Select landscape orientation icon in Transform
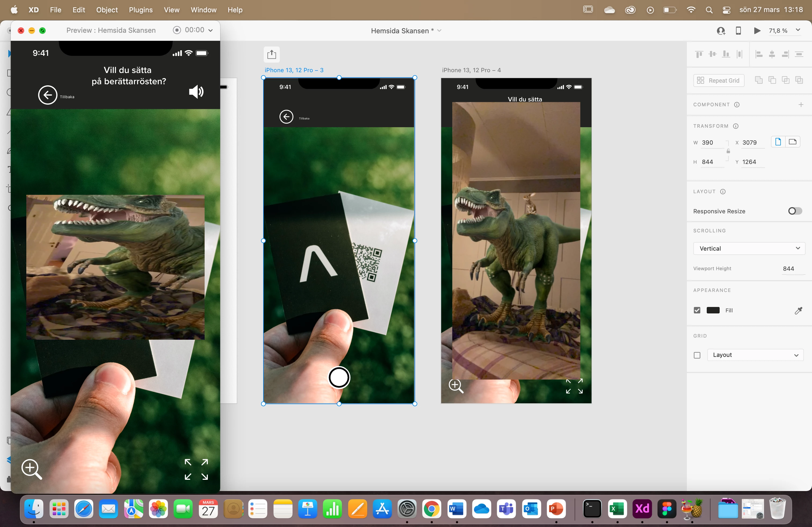This screenshot has height=527, width=812. tap(793, 142)
